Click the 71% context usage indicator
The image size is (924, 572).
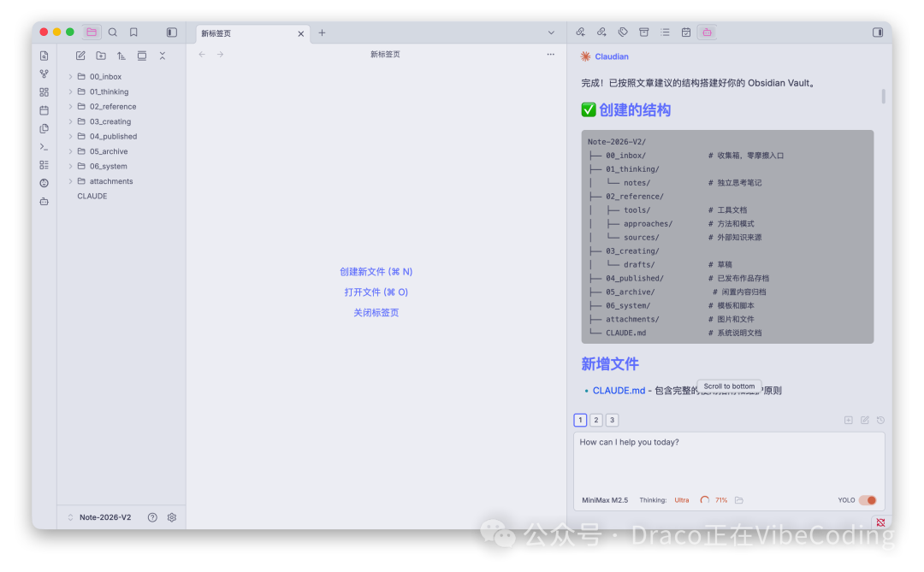[720, 499]
